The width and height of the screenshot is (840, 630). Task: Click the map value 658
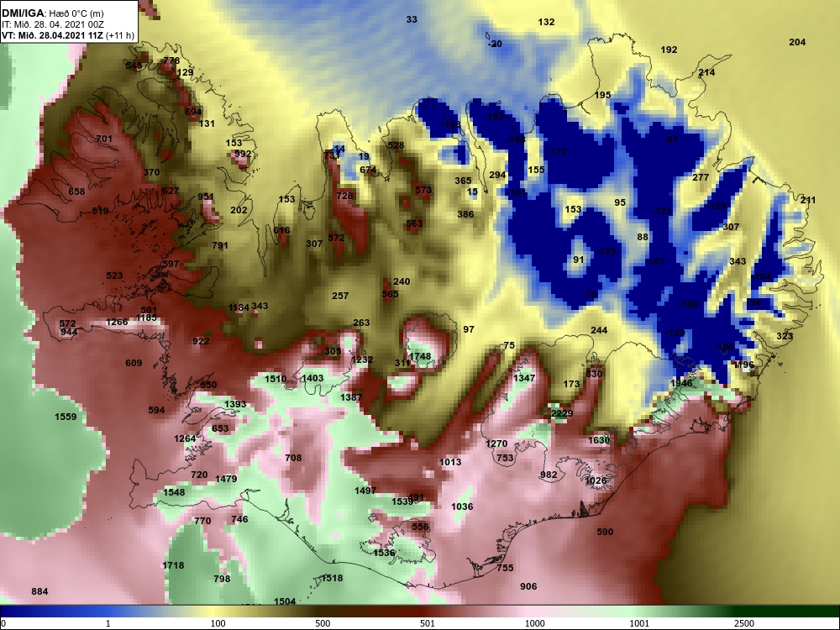pyautogui.click(x=76, y=192)
